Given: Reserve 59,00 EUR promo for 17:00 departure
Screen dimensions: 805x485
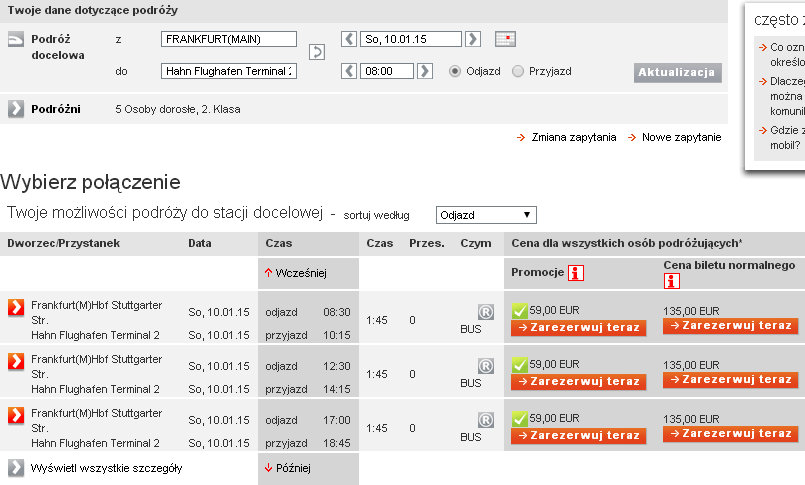Looking at the screenshot, I should 579,435.
